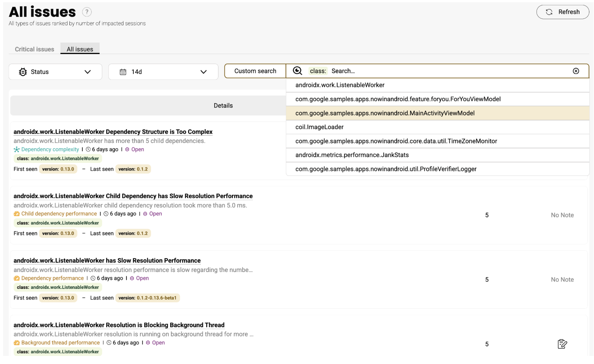Click Open status of Child Dependency issue

pos(153,214)
